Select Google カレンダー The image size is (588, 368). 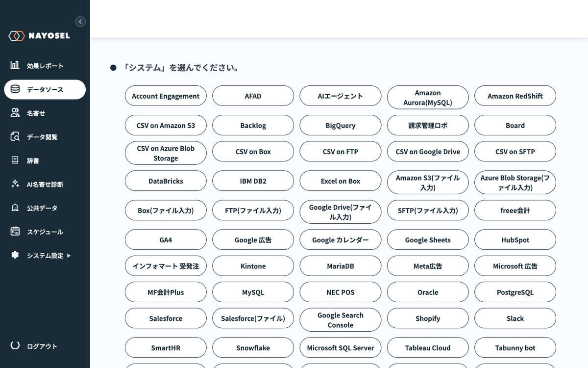[x=341, y=240]
